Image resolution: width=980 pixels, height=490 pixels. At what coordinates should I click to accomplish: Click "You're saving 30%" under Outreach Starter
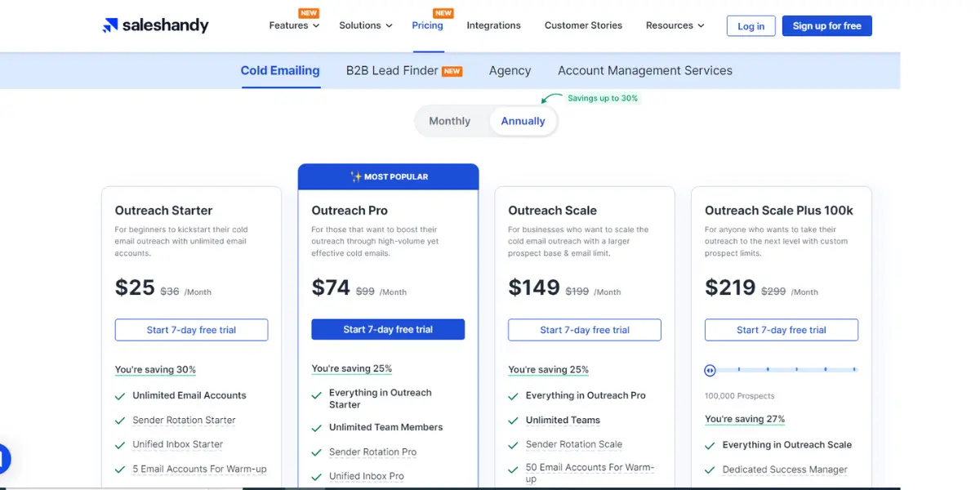(x=155, y=370)
